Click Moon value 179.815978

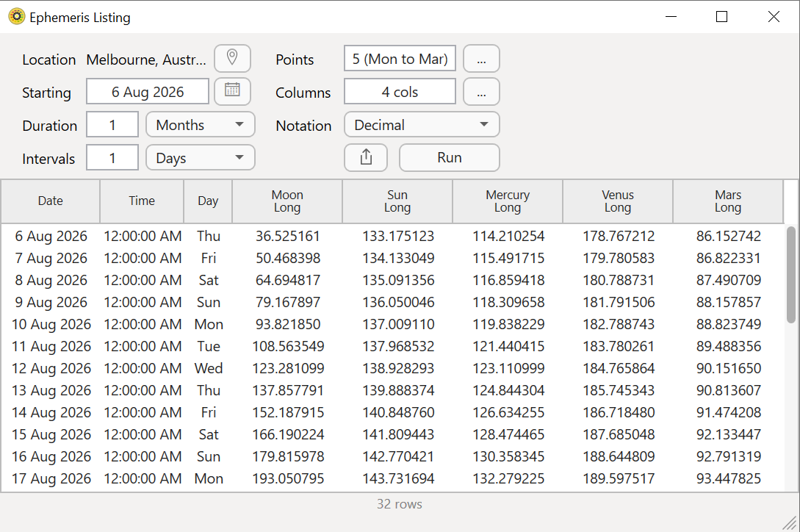288,456
